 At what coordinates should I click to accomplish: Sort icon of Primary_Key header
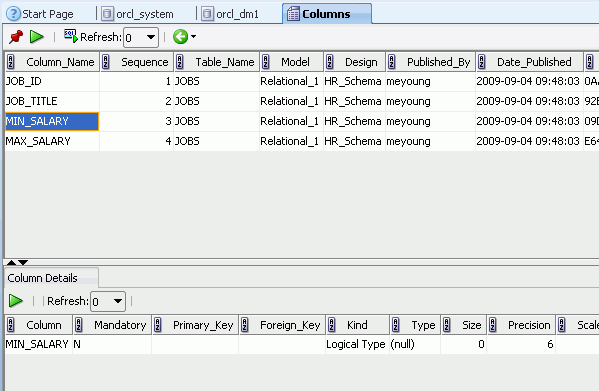158,325
